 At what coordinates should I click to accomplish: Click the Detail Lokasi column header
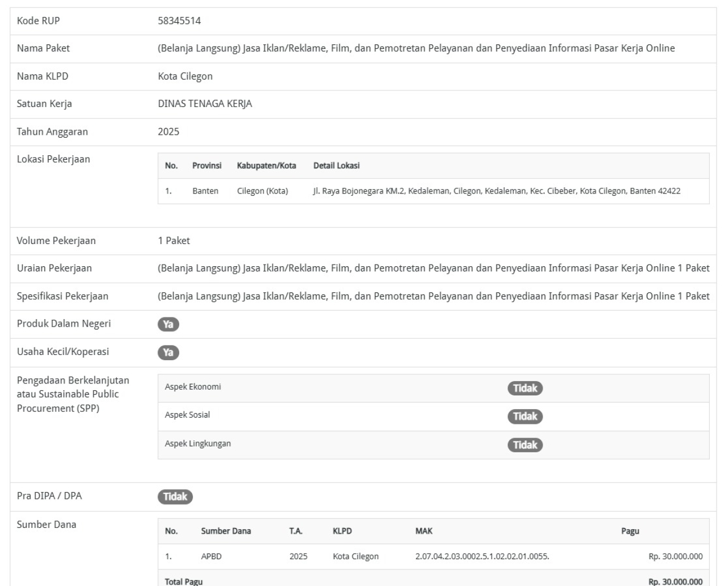pyautogui.click(x=336, y=166)
